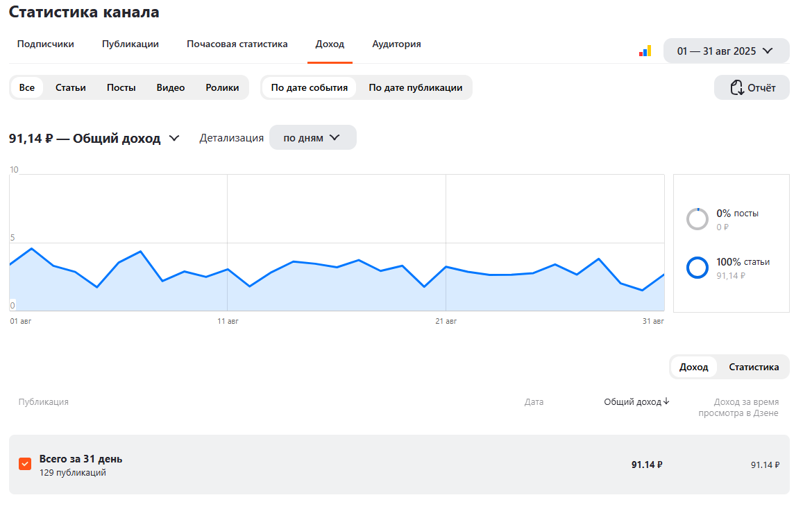Filter by Видео content type
This screenshot has width=812, height=511.
click(x=171, y=87)
